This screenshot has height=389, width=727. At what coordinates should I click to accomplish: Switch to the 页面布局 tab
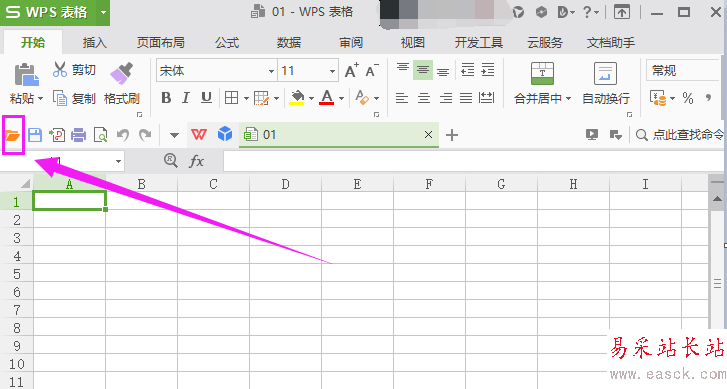coord(160,43)
